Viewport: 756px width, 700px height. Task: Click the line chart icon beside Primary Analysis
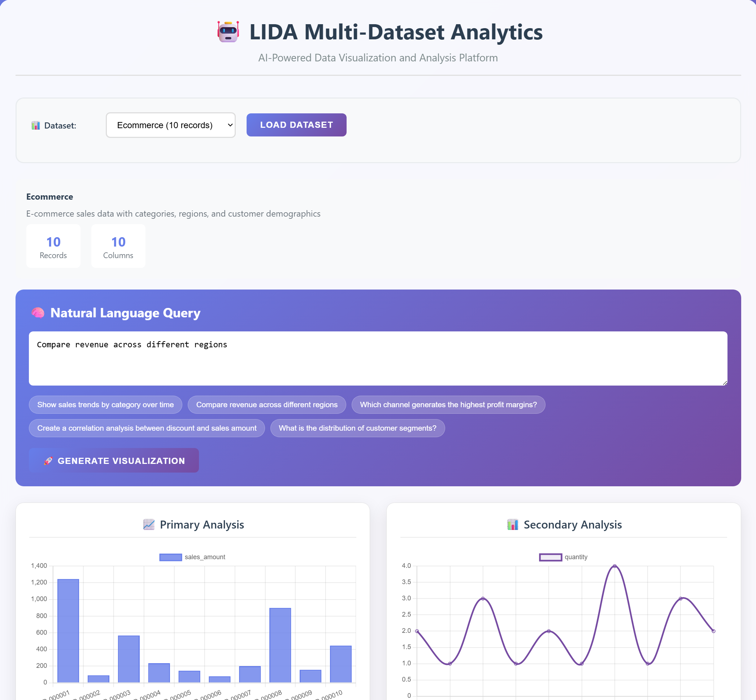click(149, 525)
